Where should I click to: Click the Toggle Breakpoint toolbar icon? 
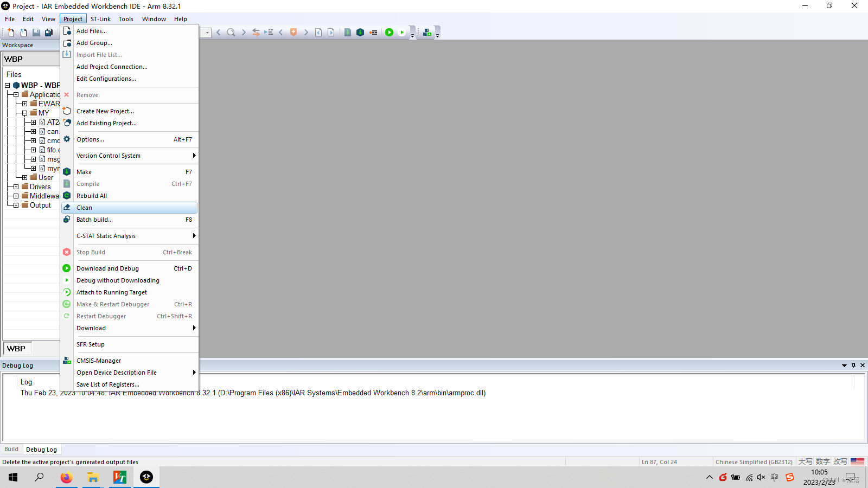pyautogui.click(x=373, y=33)
